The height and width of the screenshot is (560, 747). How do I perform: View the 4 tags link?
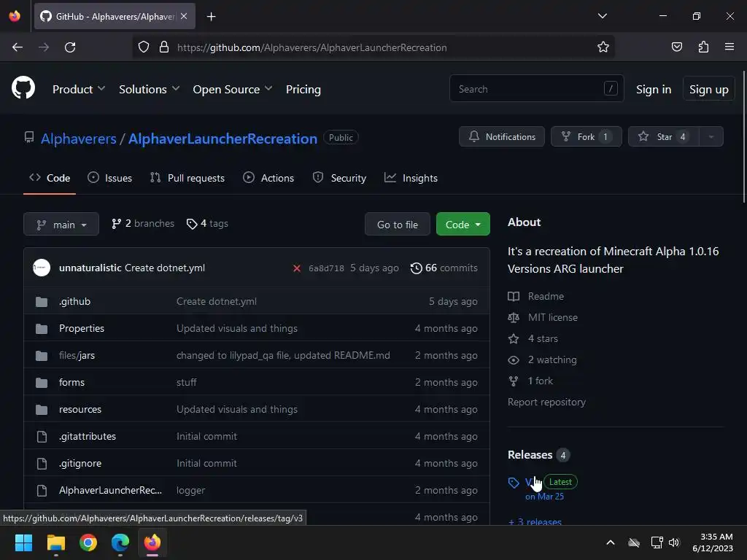tap(207, 223)
